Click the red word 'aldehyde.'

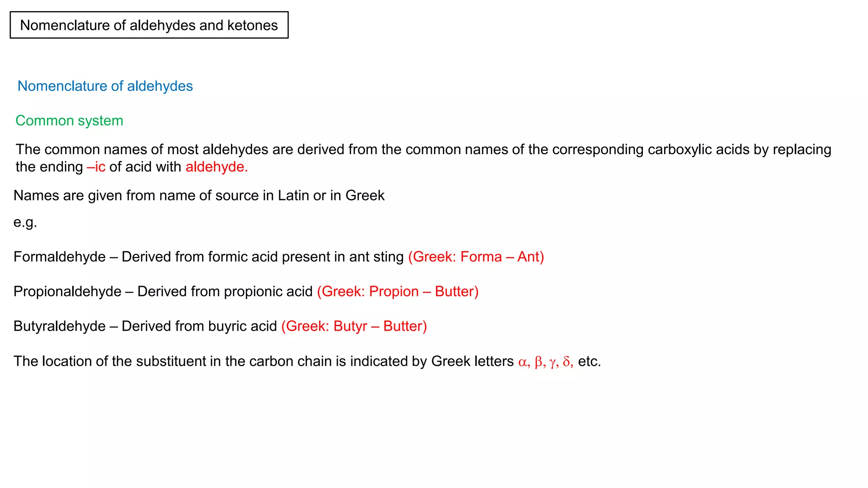pyautogui.click(x=217, y=167)
